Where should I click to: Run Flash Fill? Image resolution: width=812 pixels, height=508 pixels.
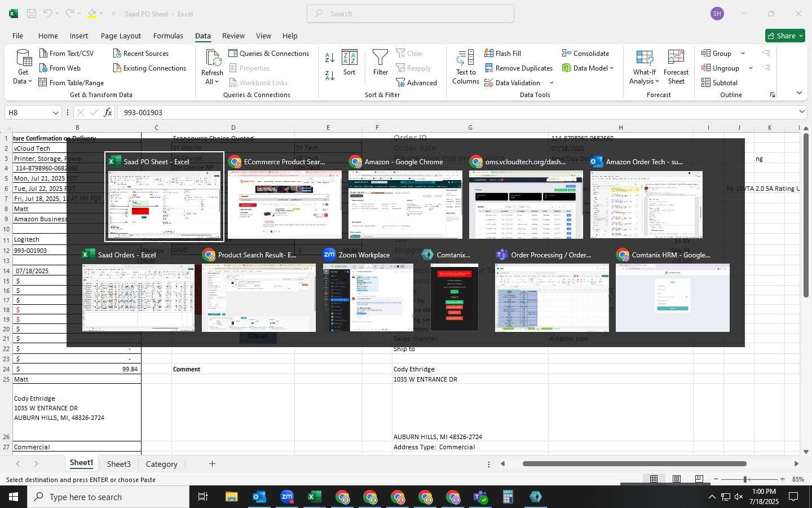[502, 53]
